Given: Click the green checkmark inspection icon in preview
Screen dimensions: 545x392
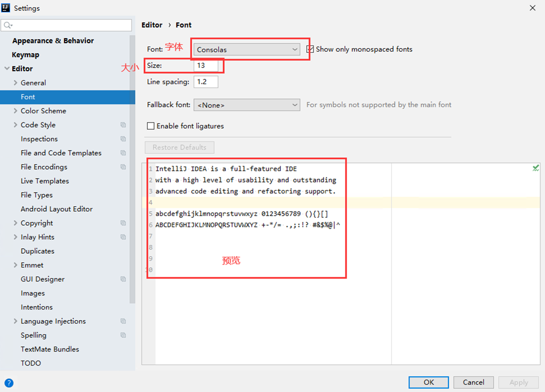Looking at the screenshot, I should coord(535,168).
